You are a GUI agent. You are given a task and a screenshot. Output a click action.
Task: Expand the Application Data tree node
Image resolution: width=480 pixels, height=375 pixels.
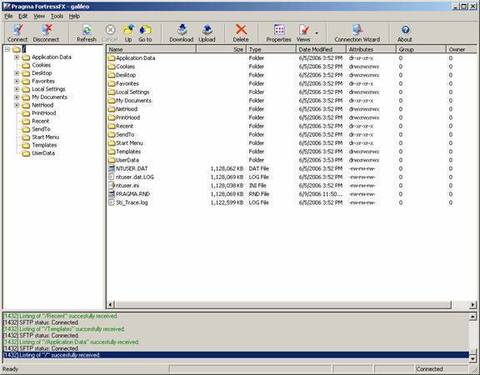click(17, 57)
